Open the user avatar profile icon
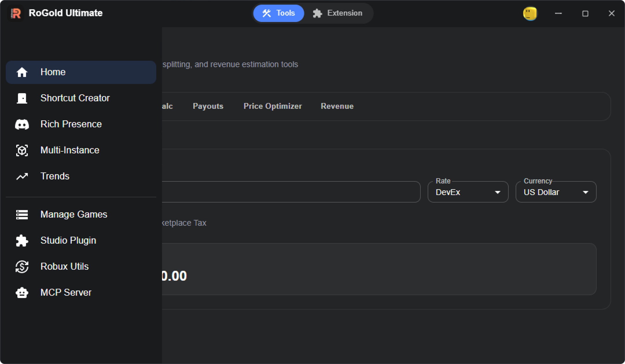The height and width of the screenshot is (364, 625). click(530, 14)
